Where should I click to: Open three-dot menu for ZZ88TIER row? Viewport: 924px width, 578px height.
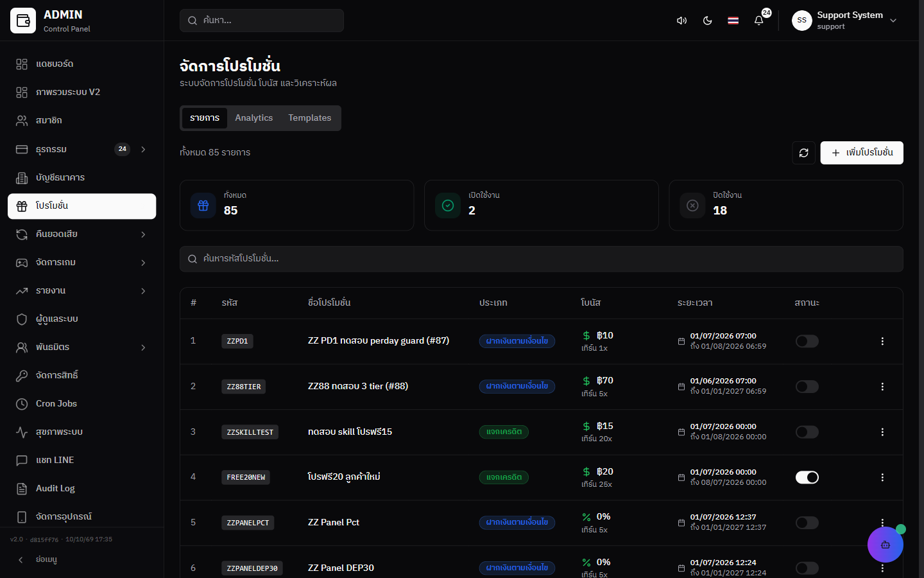(882, 387)
